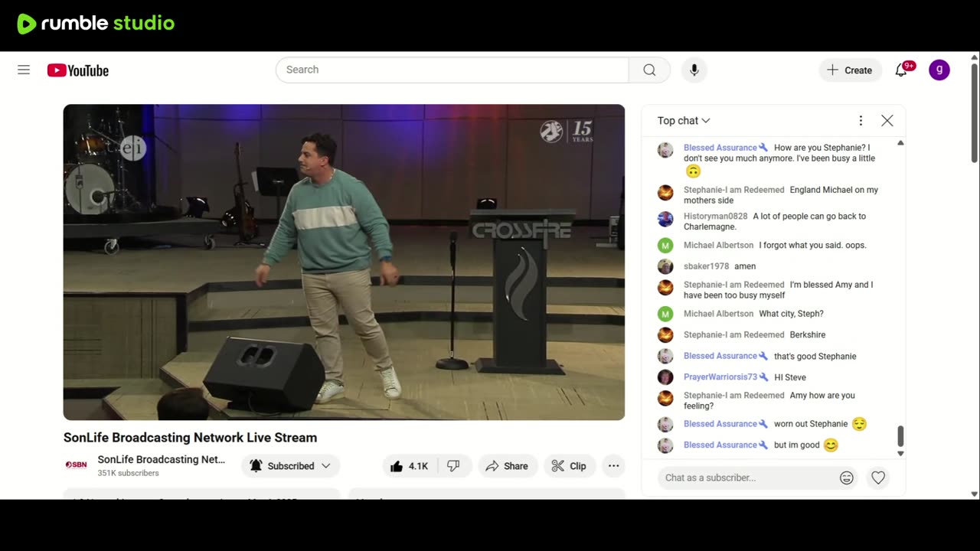Click avatar beside "What city, Steph?" message

[665, 314]
